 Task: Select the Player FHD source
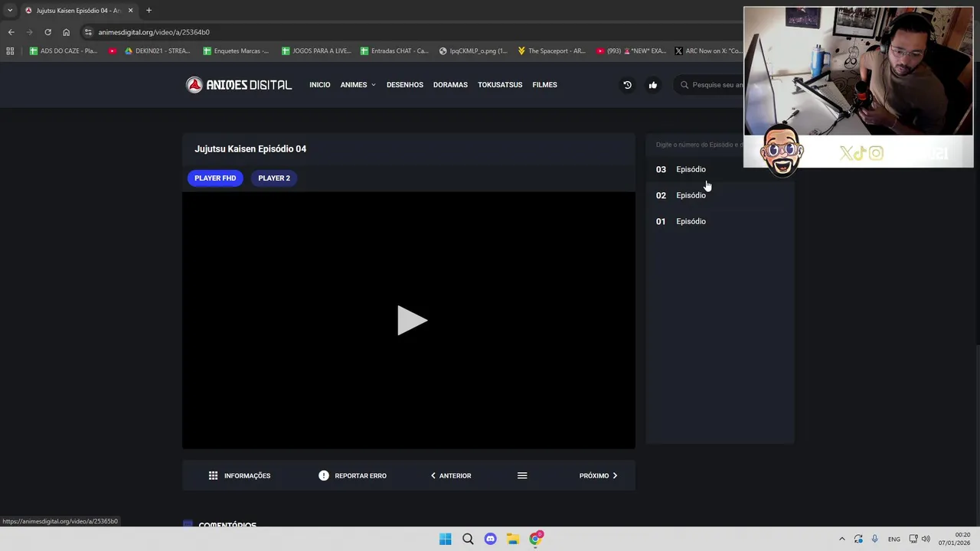[215, 178]
